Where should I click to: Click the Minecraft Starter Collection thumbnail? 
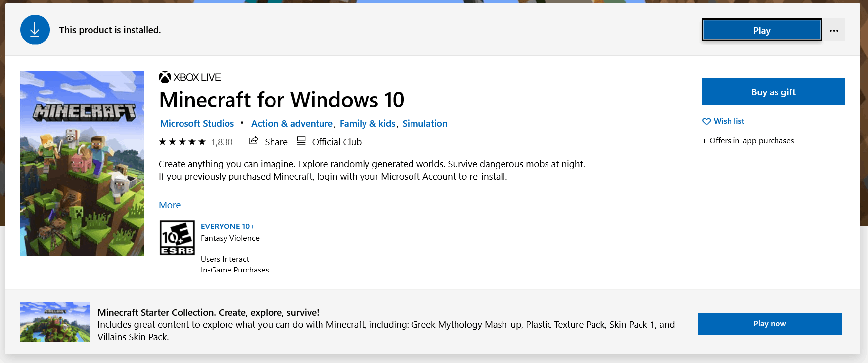click(x=55, y=322)
